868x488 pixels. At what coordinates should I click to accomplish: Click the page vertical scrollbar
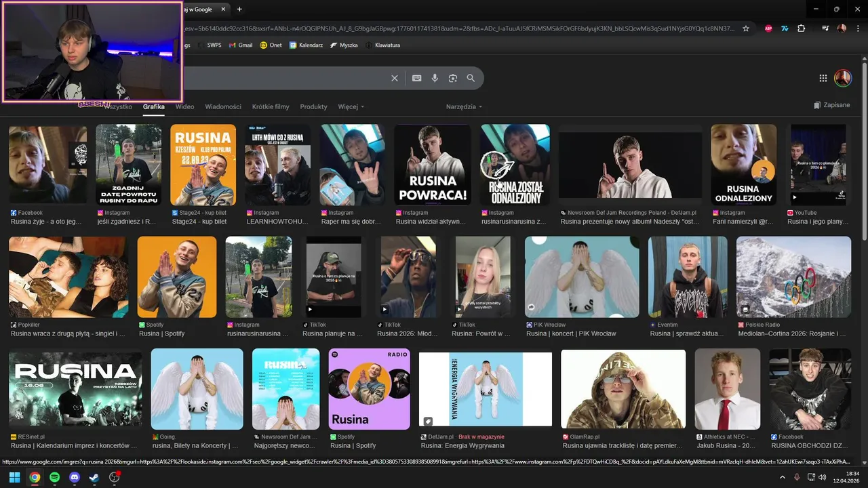864,152
